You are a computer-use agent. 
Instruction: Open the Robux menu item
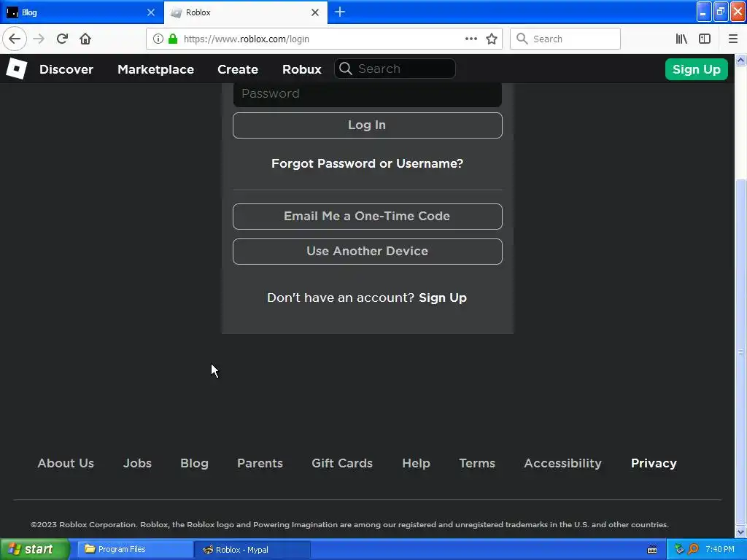coord(301,69)
